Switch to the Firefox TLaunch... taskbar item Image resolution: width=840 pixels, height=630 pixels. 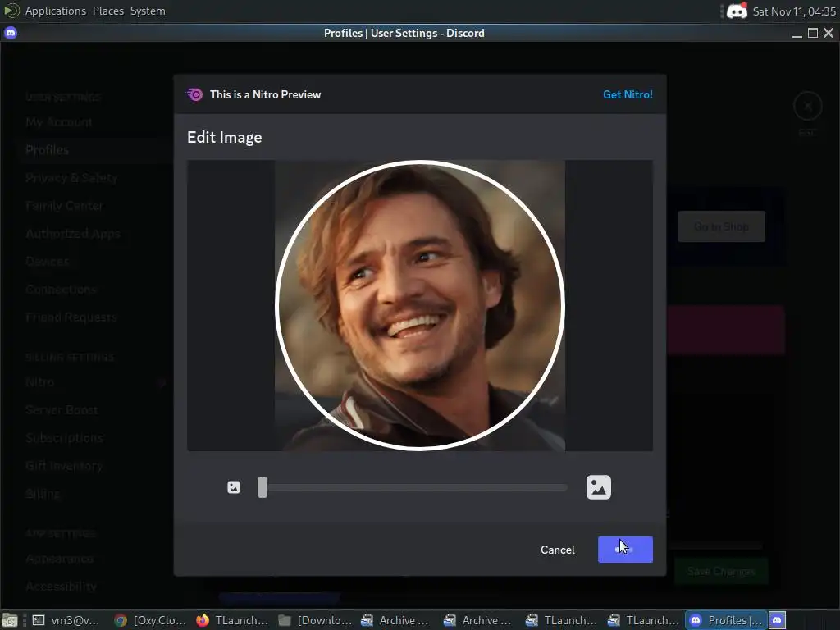click(232, 620)
